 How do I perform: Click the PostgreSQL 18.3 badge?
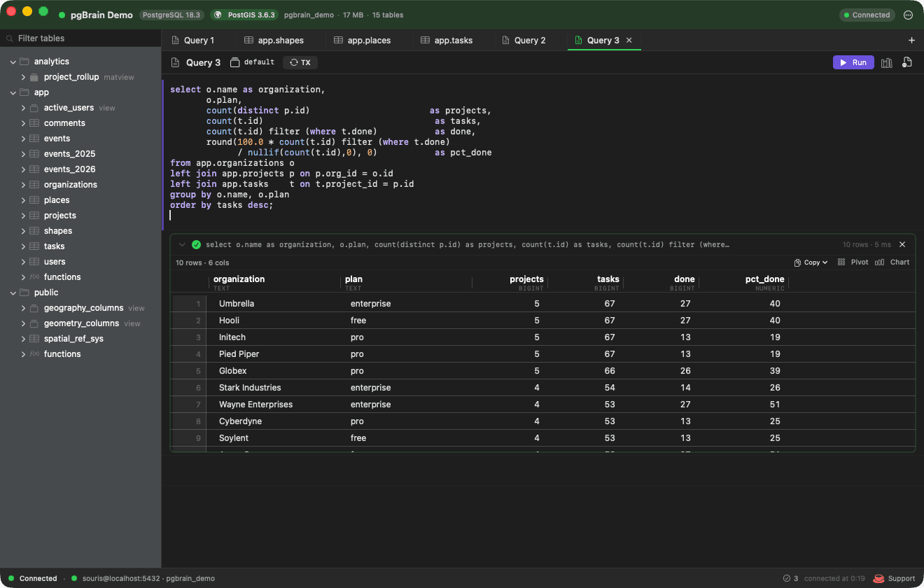coord(171,15)
